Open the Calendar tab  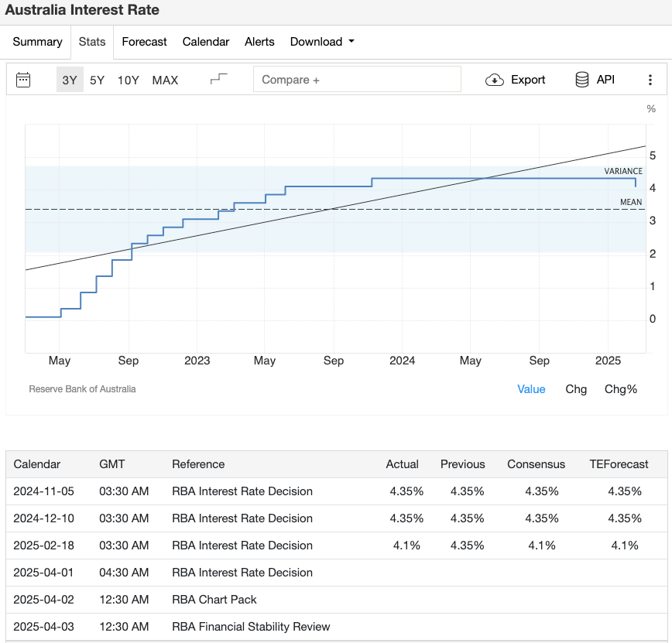point(205,42)
